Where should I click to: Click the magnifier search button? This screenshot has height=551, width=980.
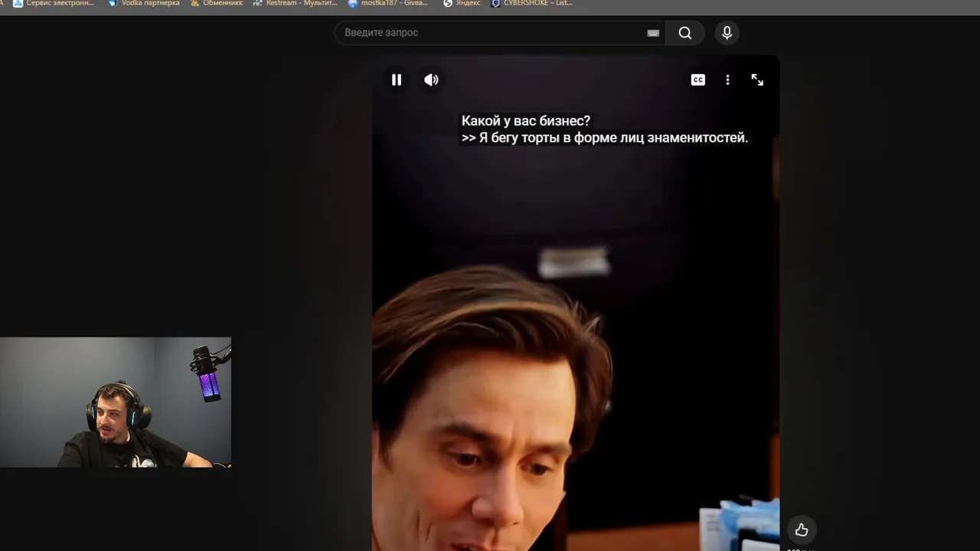(685, 33)
